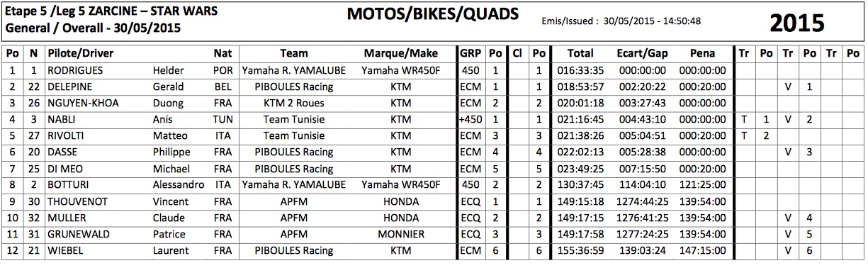Click the NGUYEN-KHOA driver cell
This screenshot has width=868, height=268.
(x=83, y=103)
